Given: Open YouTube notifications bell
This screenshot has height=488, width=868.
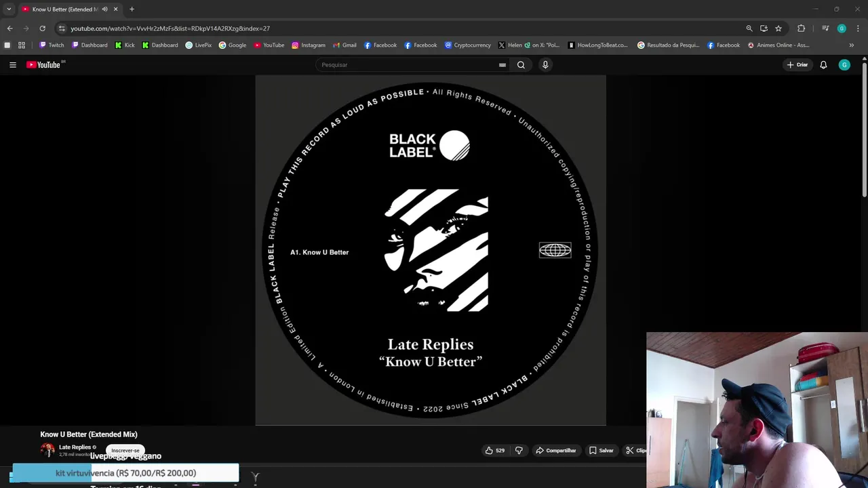Looking at the screenshot, I should 823,65.
